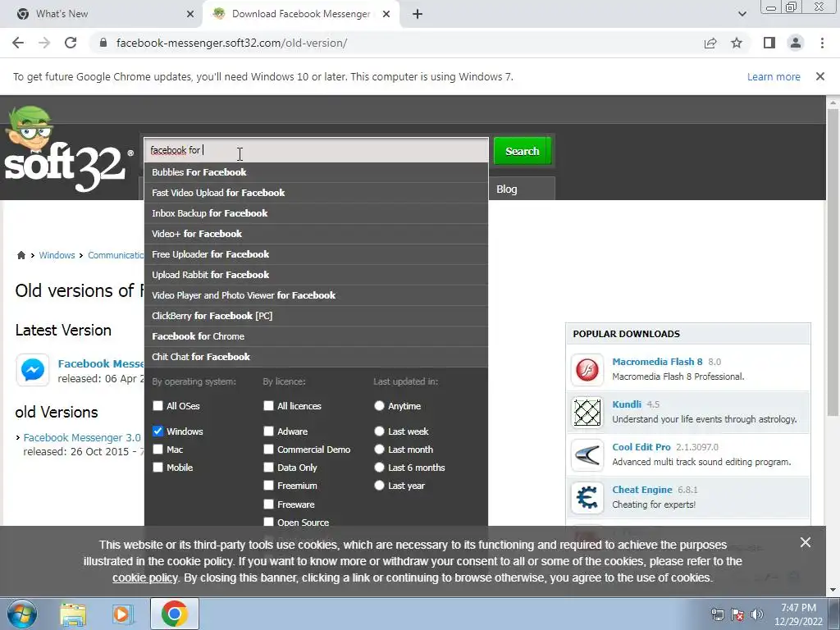
Task: Click the home breadcrumb icon
Action: (x=21, y=255)
